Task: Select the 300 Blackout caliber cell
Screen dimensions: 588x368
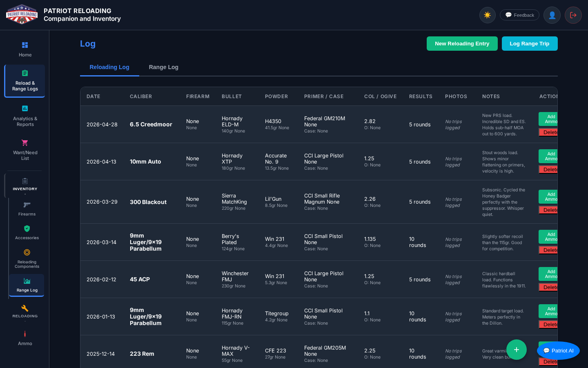Action: pos(148,202)
